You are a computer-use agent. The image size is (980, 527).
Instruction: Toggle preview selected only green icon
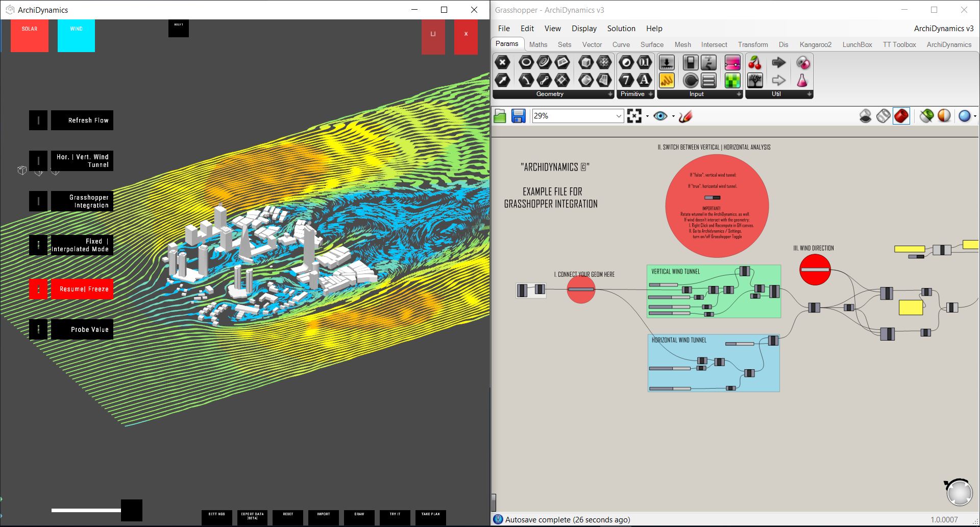tap(926, 116)
